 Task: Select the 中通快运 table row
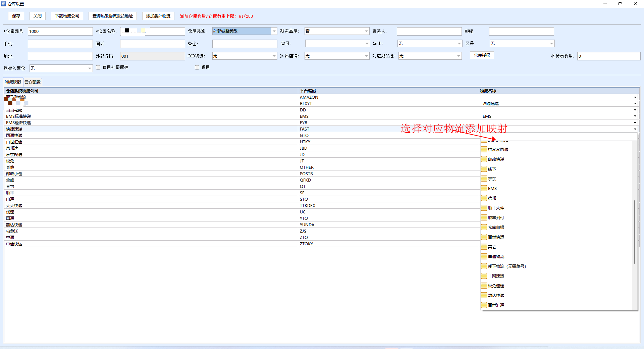(x=241, y=244)
